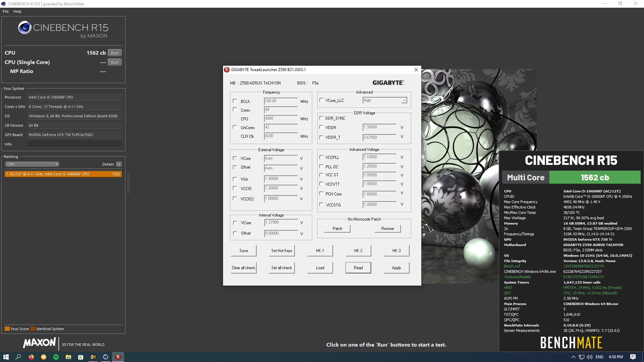Select ranking entry Intel Core i5-10600KF

pyautogui.click(x=63, y=174)
